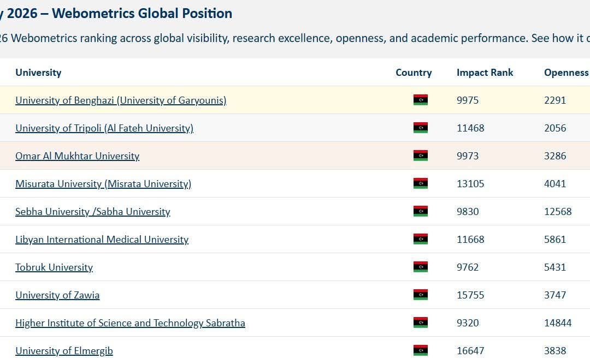Select impact rank value 15755

pyautogui.click(x=470, y=295)
